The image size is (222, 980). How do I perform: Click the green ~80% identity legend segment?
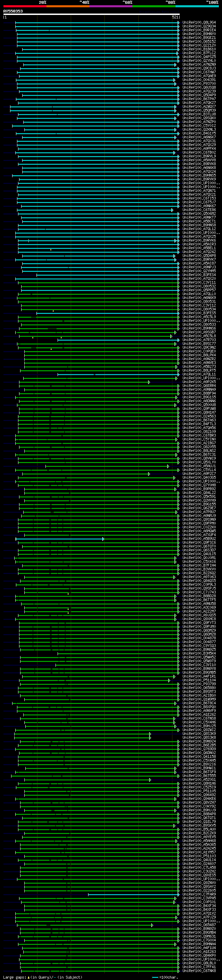pos(154,6)
